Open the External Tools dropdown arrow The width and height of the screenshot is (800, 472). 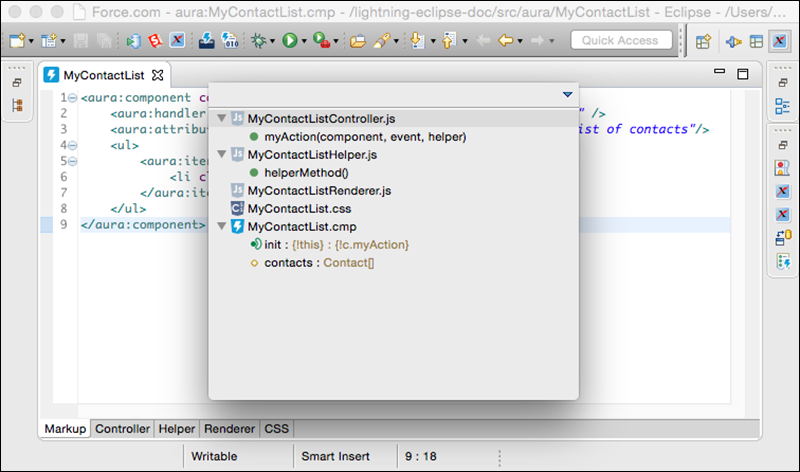click(x=336, y=41)
